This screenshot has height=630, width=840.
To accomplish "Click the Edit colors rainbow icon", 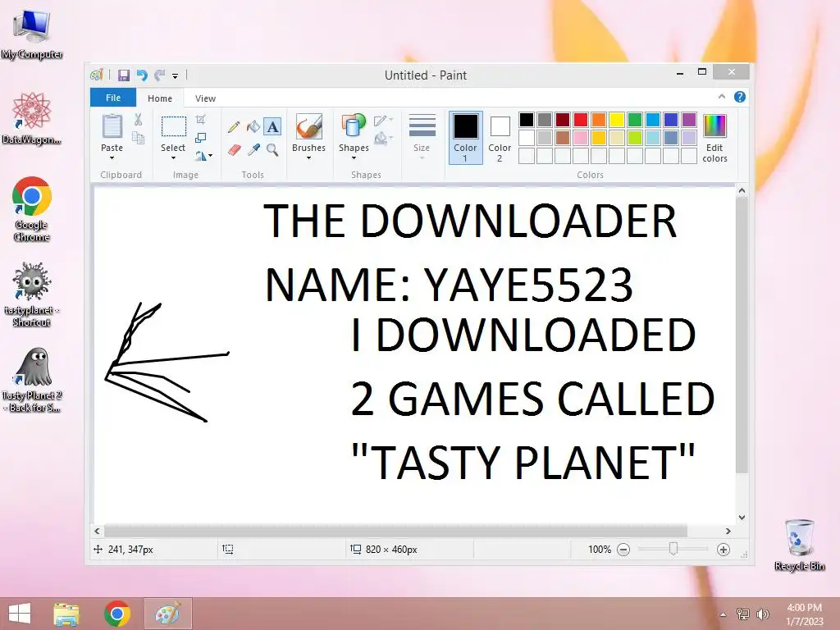I will [714, 126].
